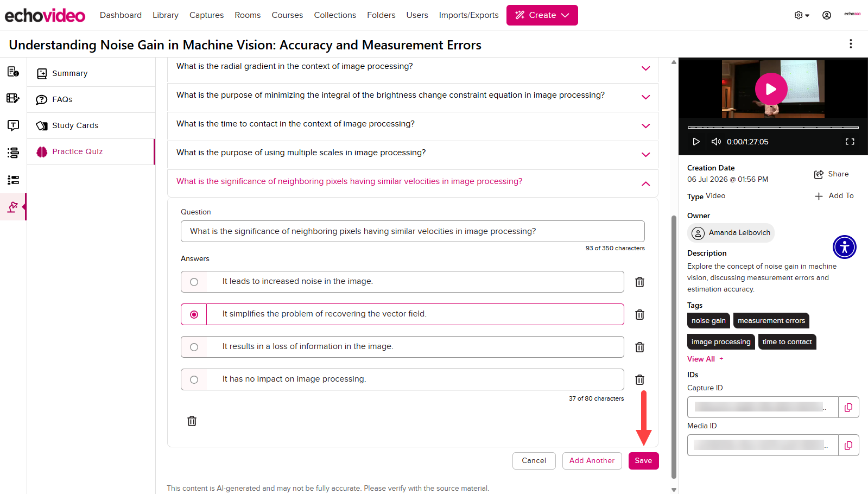Open Courses in top navigation

click(x=287, y=15)
